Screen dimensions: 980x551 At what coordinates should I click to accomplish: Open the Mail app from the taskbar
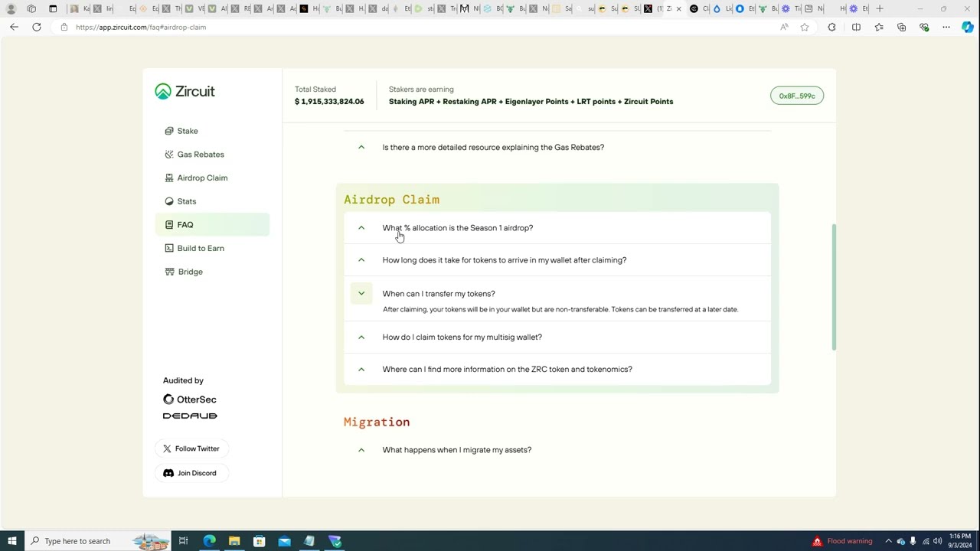pyautogui.click(x=285, y=541)
